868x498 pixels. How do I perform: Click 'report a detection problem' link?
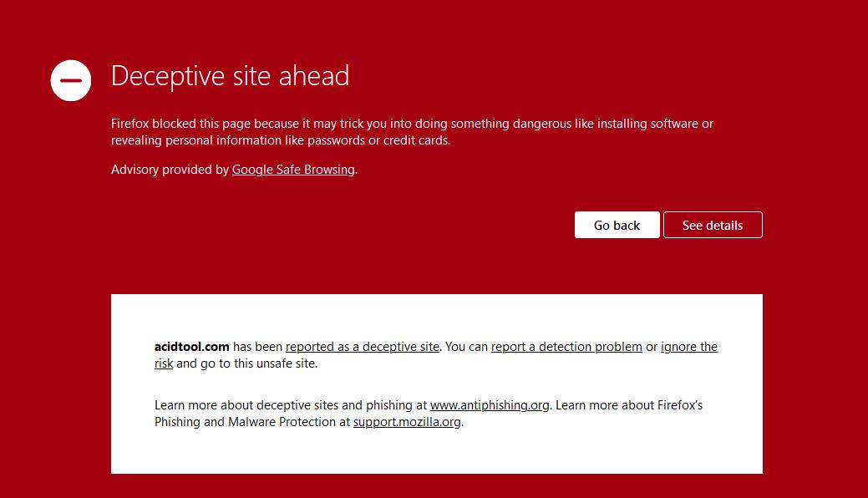coord(566,347)
